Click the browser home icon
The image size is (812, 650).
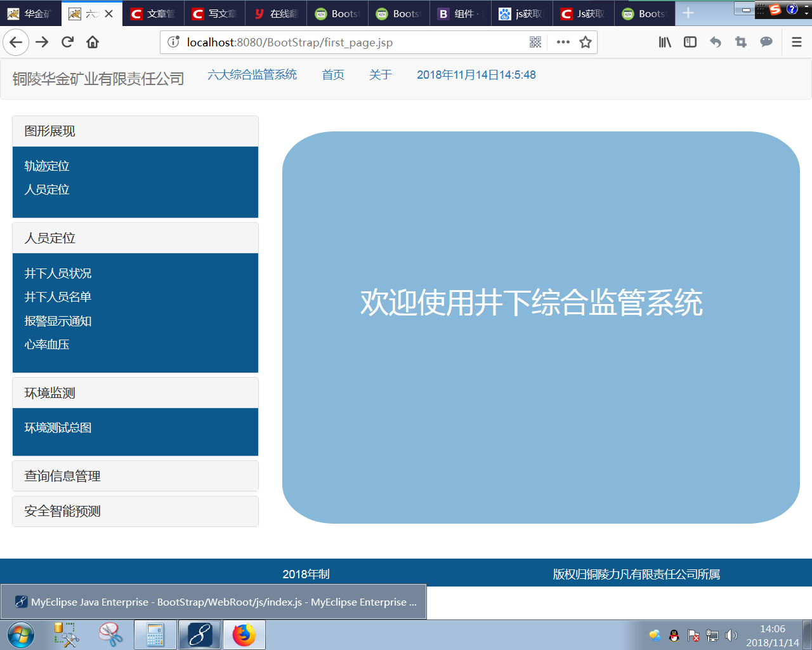pos(93,42)
